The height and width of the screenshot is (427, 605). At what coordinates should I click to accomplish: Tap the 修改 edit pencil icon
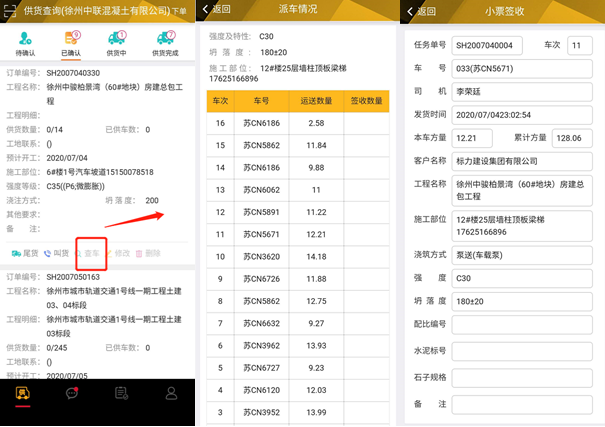click(109, 253)
